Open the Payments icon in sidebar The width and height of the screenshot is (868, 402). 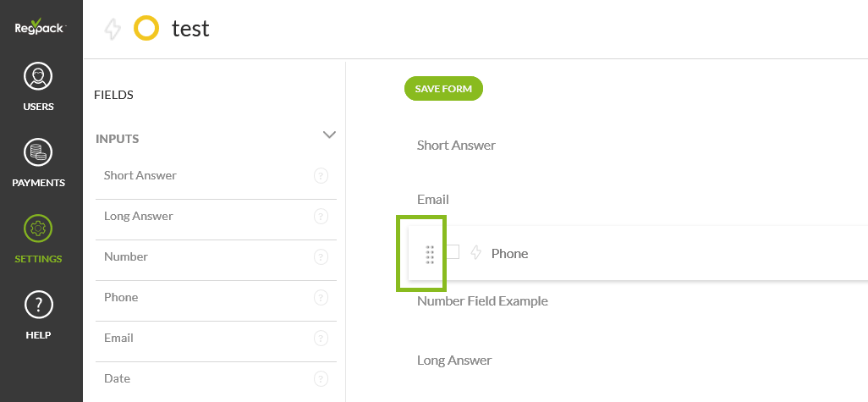click(39, 153)
